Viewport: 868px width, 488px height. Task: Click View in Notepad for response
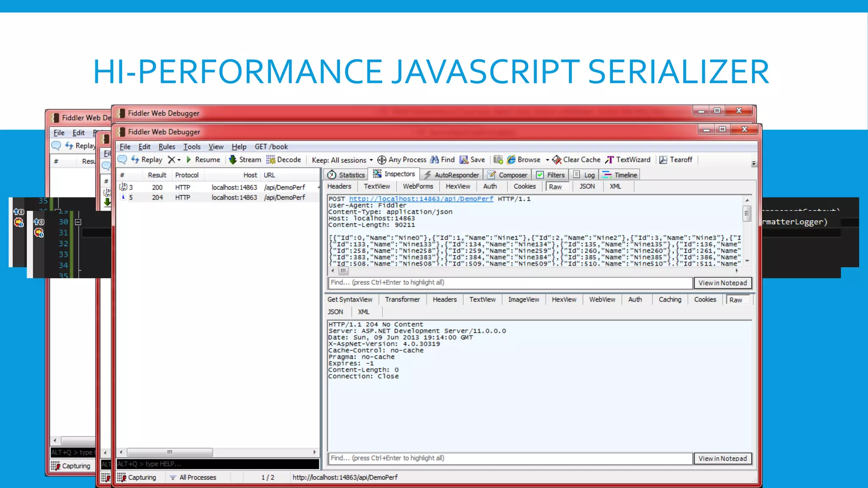point(723,459)
